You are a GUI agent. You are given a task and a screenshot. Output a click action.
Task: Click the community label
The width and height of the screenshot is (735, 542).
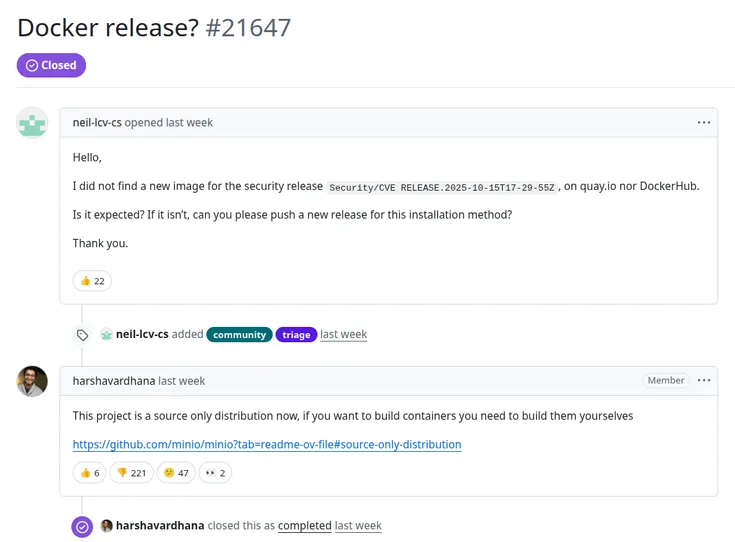tap(239, 335)
